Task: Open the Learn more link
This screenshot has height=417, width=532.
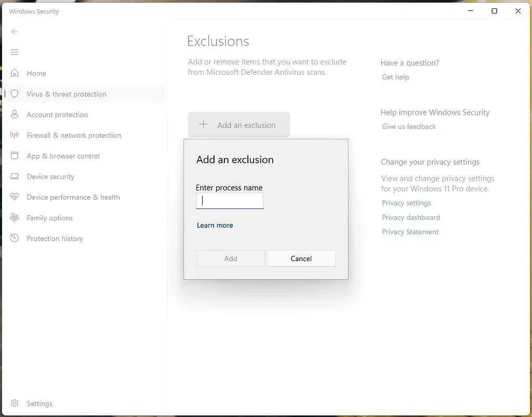Action: coord(215,225)
